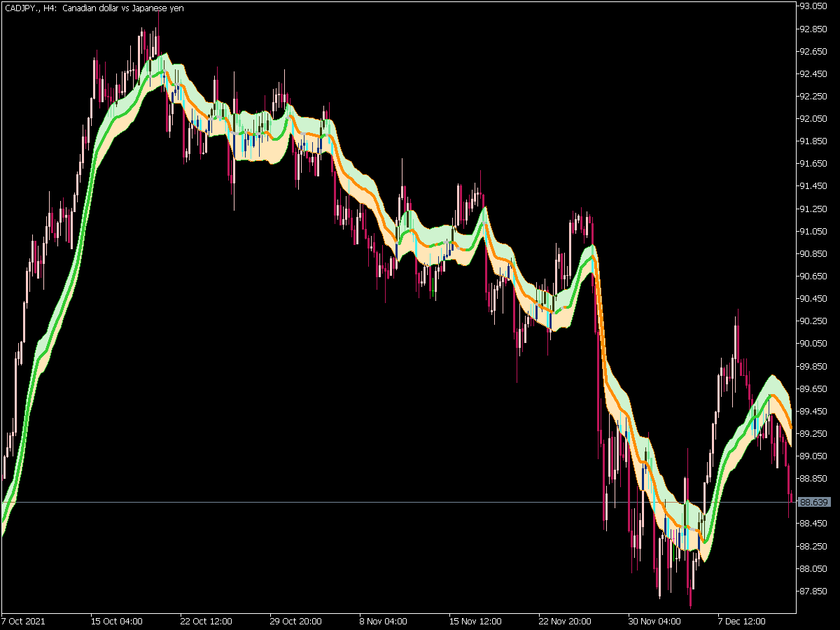This screenshot has width=840, height=630.
Task: Click the 92.050 price axis label
Action: coord(814,119)
